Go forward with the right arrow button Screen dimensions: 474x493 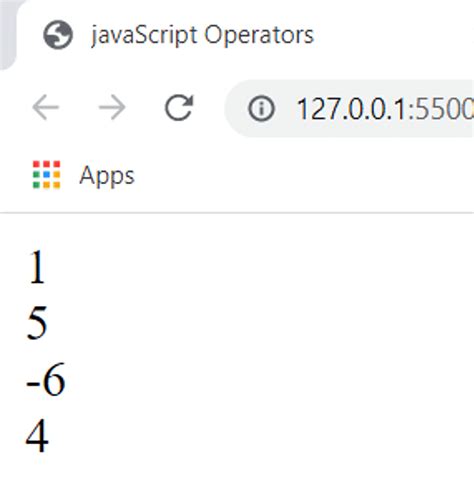click(112, 107)
